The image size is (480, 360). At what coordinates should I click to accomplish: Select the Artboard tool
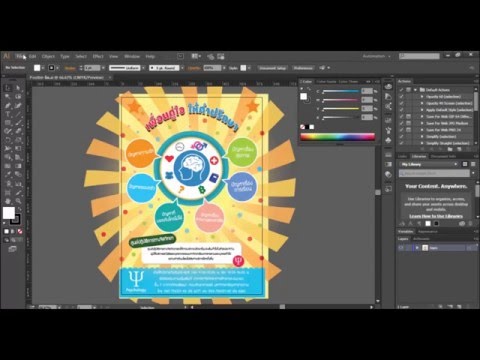(8, 192)
